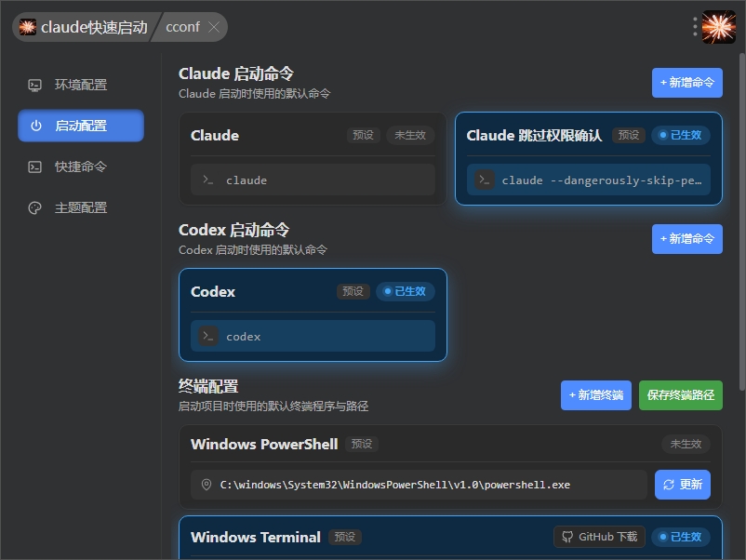
Task: Open the 环境配置 sidebar section
Action: click(81, 86)
